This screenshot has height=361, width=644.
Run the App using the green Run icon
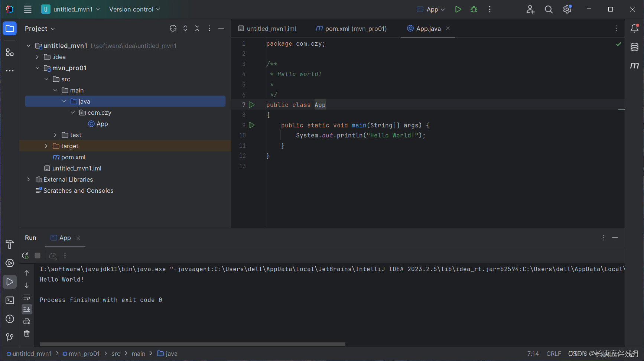click(x=458, y=9)
